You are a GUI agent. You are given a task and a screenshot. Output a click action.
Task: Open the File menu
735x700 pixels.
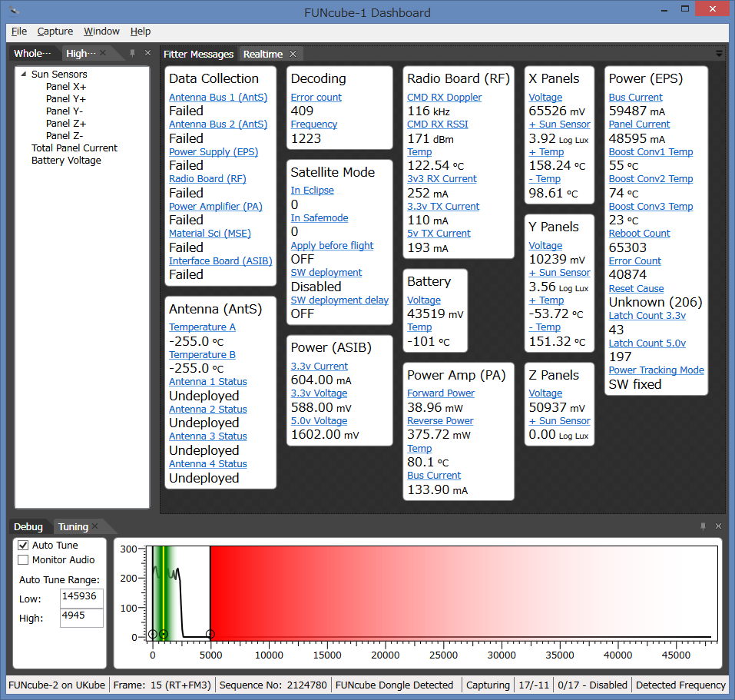click(19, 32)
